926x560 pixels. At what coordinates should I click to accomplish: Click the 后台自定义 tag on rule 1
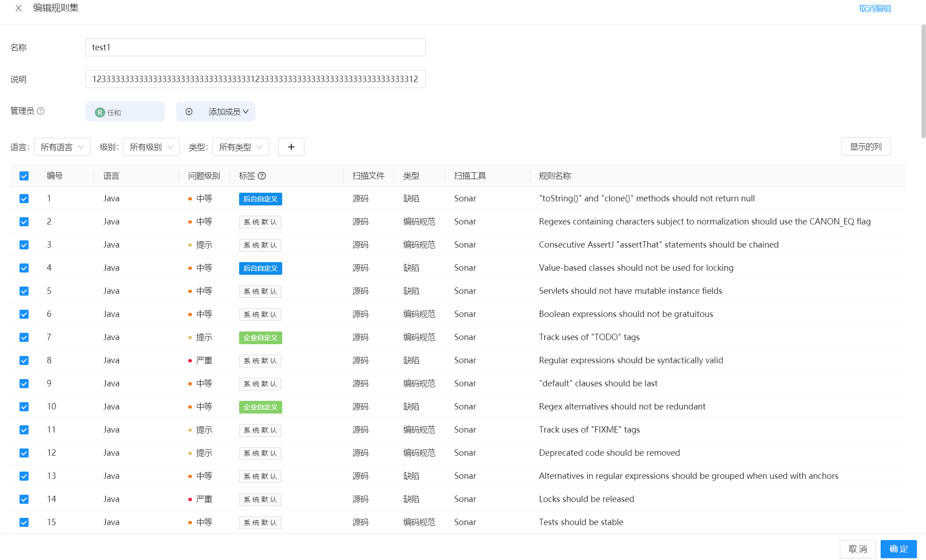260,199
